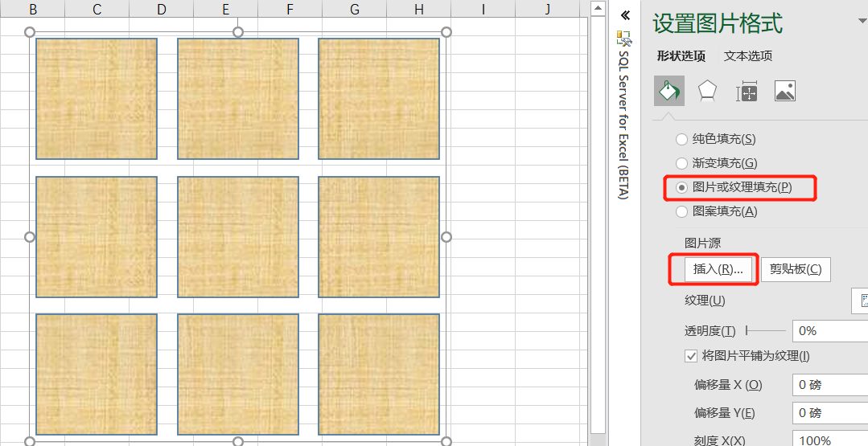This screenshot has width=868, height=446.
Task: Select 渐变填充(G) gradient fill option
Action: click(717, 163)
